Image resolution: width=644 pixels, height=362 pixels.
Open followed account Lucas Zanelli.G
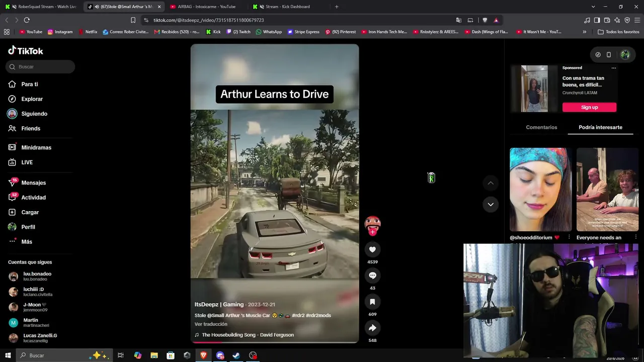[x=40, y=338]
